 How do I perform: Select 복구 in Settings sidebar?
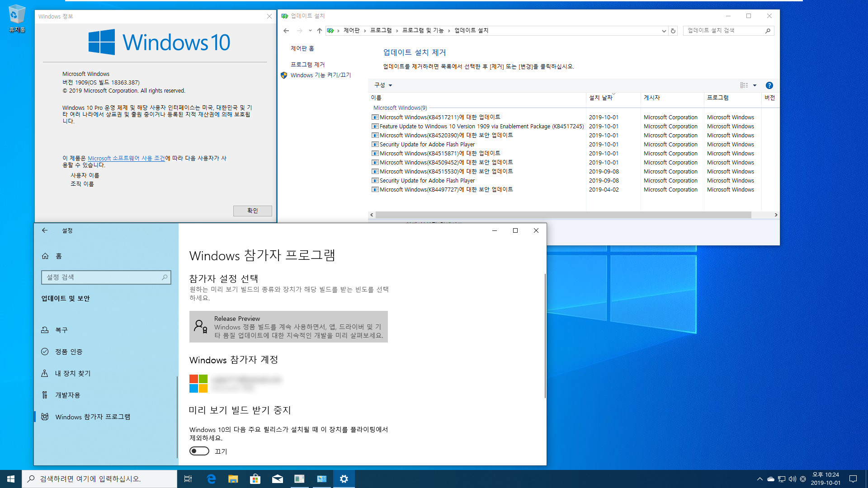click(106, 330)
